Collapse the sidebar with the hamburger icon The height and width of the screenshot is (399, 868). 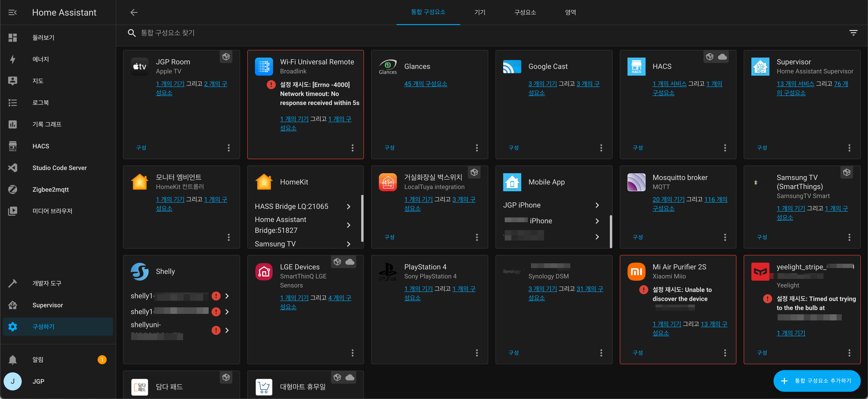[x=12, y=12]
